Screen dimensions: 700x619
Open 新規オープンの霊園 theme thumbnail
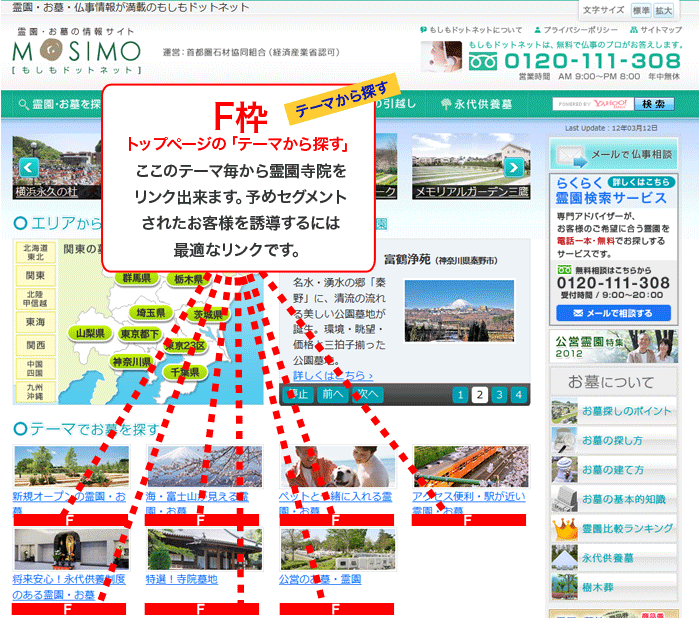click(71, 466)
